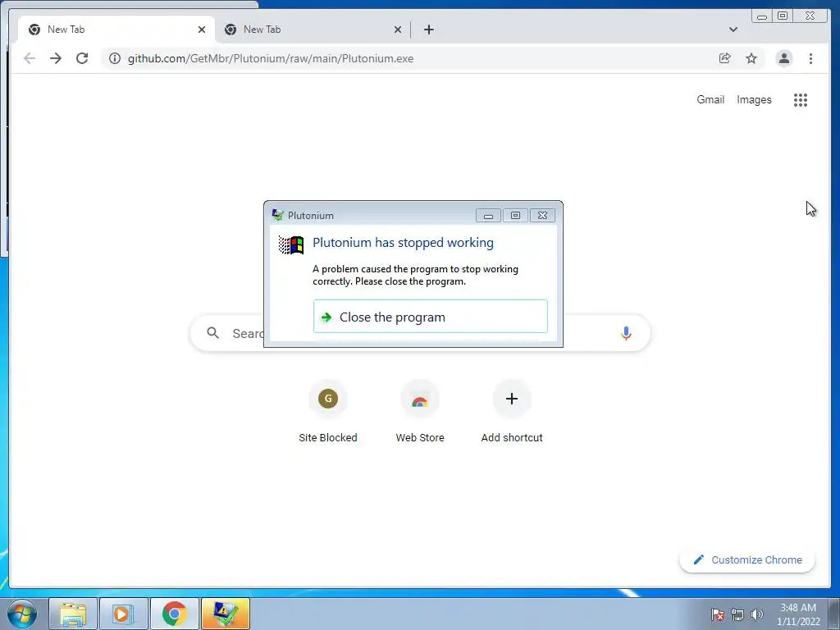This screenshot has height=630, width=840.
Task: Click the Plutonium Windows flag icon
Action: click(x=291, y=244)
